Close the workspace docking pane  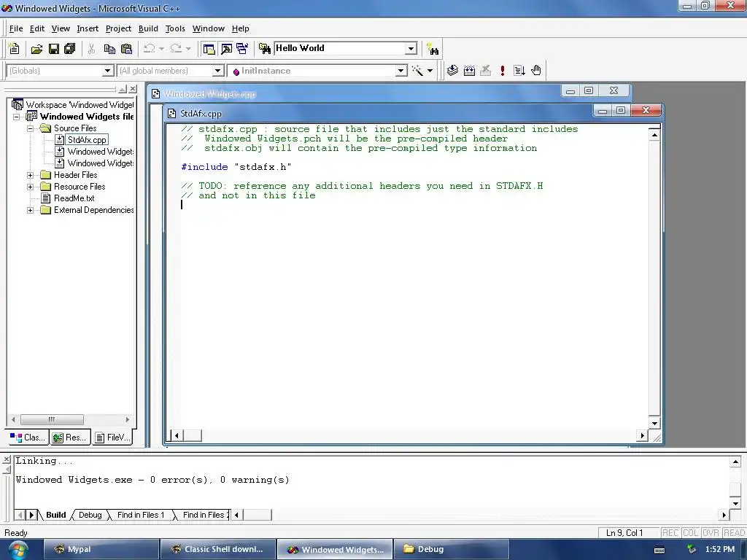click(133, 89)
